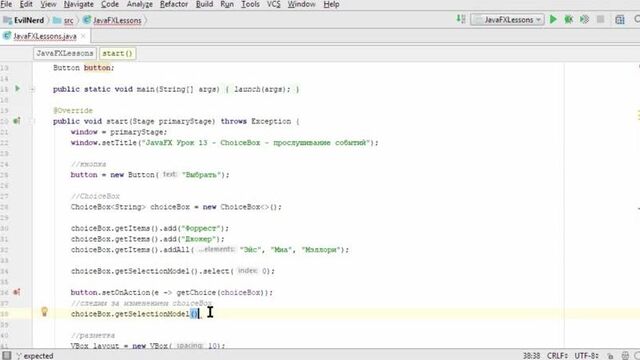Open the Refactor menu
640x360 pixels.
click(x=173, y=4)
